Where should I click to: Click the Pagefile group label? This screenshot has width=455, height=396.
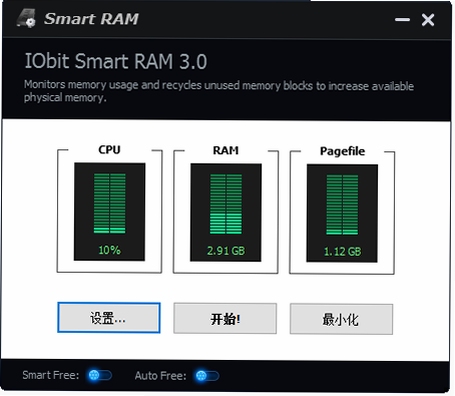click(x=342, y=151)
